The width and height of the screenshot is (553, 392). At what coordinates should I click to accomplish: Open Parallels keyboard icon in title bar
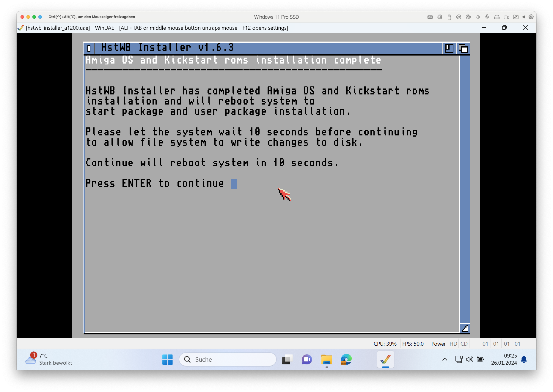pos(430,17)
